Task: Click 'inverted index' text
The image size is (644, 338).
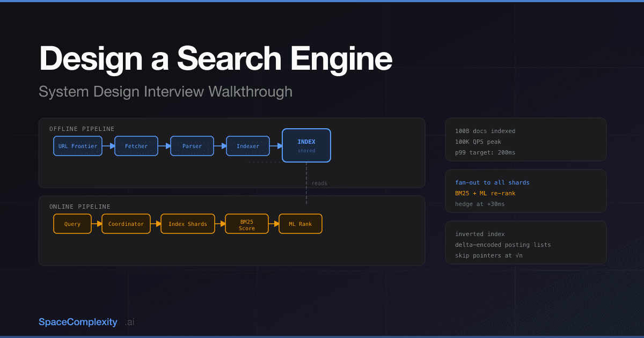Action: [x=480, y=234]
